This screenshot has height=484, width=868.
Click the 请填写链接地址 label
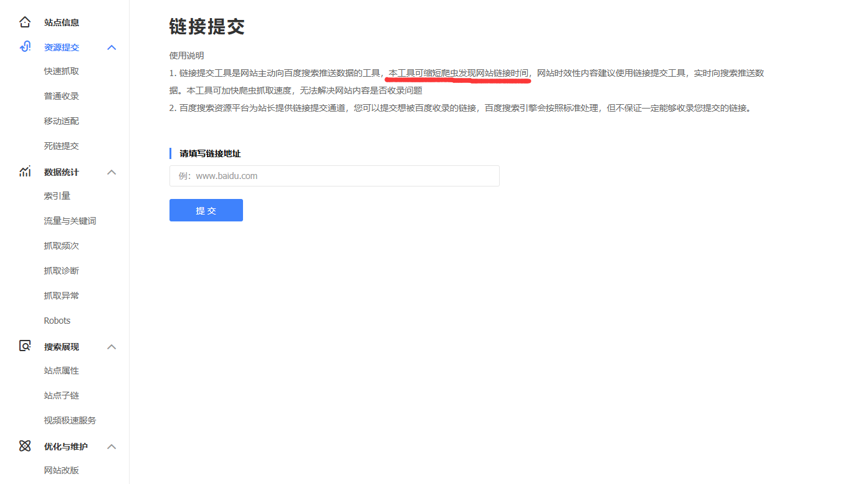tap(211, 153)
